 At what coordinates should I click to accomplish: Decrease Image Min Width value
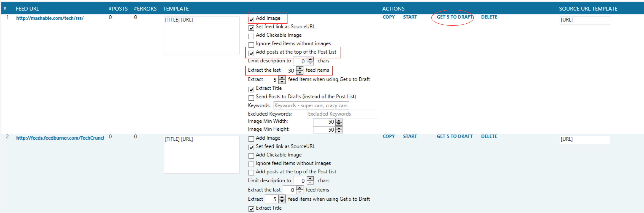(339, 123)
